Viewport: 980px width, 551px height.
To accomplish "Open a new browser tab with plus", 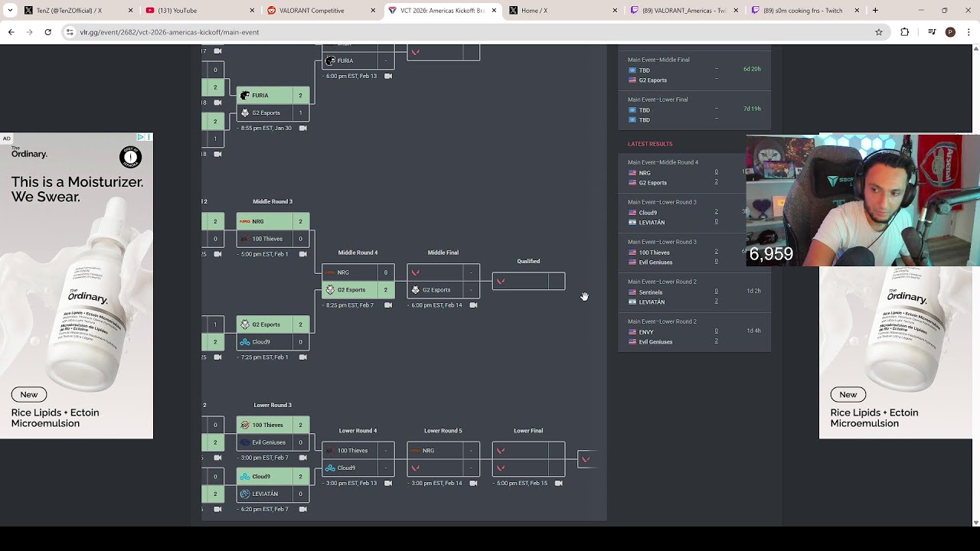I will (x=875, y=11).
